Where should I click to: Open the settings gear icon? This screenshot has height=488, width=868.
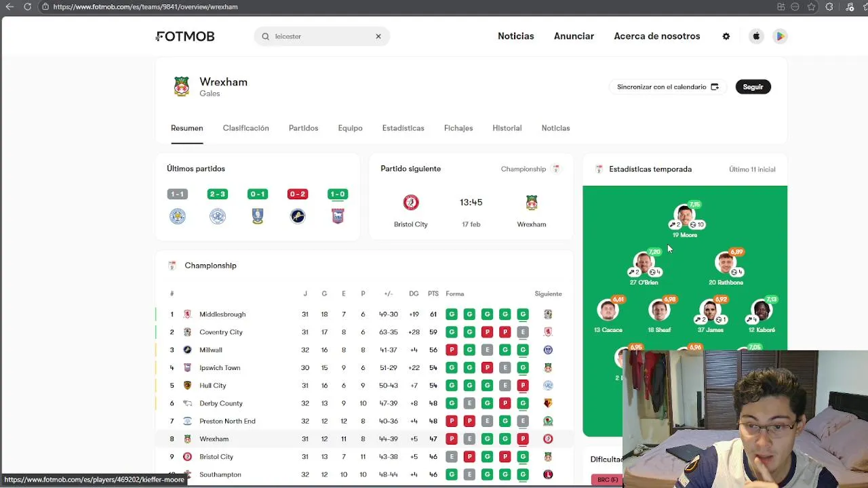726,37
